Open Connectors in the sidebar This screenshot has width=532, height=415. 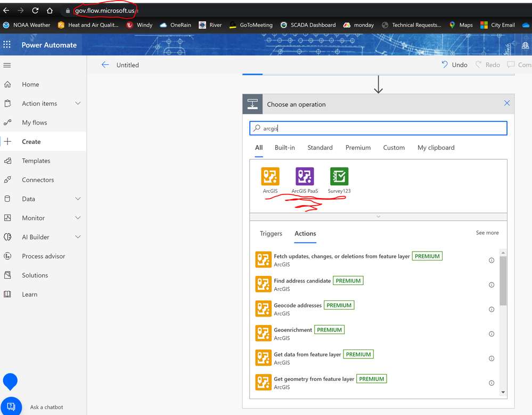tap(43, 180)
